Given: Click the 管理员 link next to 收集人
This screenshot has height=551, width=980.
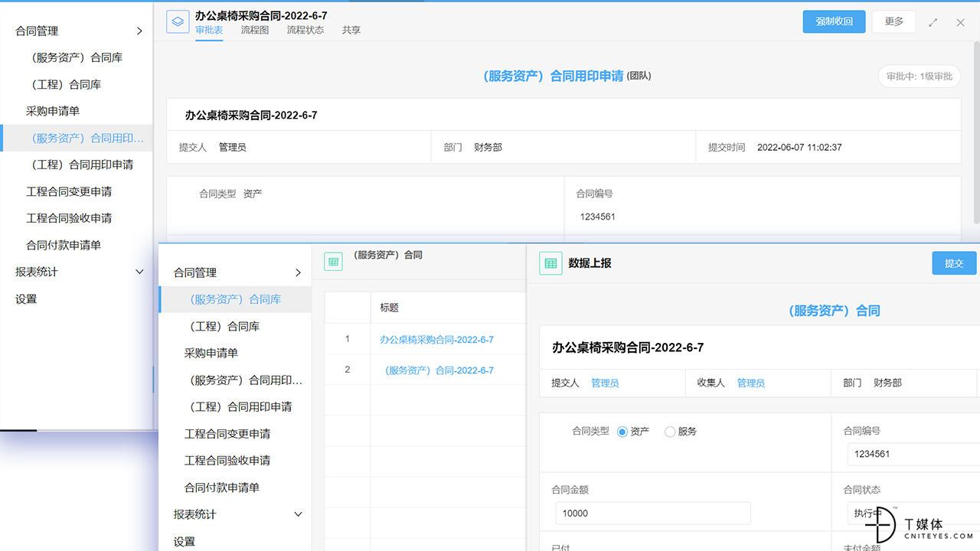Looking at the screenshot, I should pyautogui.click(x=751, y=383).
